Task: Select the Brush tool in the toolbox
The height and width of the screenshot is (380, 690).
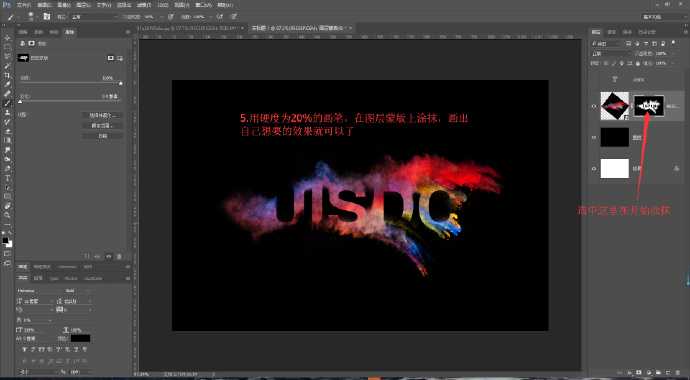Action: point(7,103)
